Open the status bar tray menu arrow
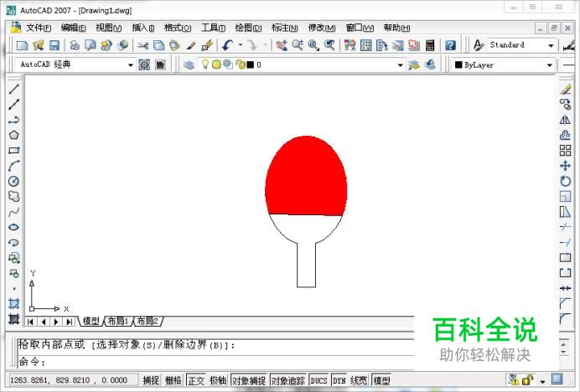The image size is (580, 392). tap(542, 381)
